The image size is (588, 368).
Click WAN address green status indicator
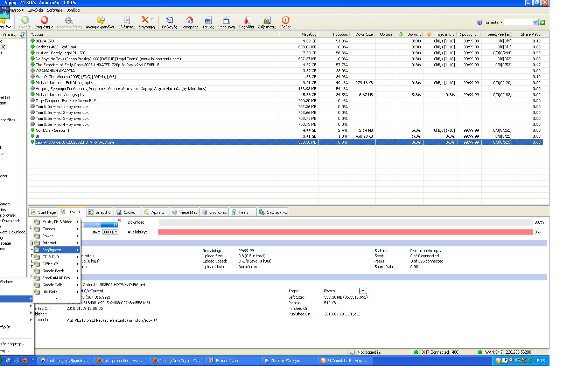pos(480,352)
